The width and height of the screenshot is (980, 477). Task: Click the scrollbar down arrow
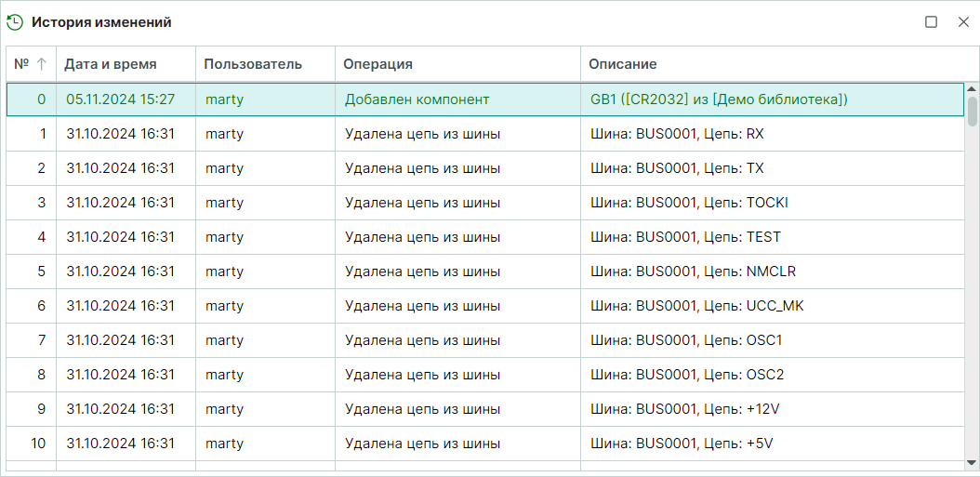click(x=972, y=462)
